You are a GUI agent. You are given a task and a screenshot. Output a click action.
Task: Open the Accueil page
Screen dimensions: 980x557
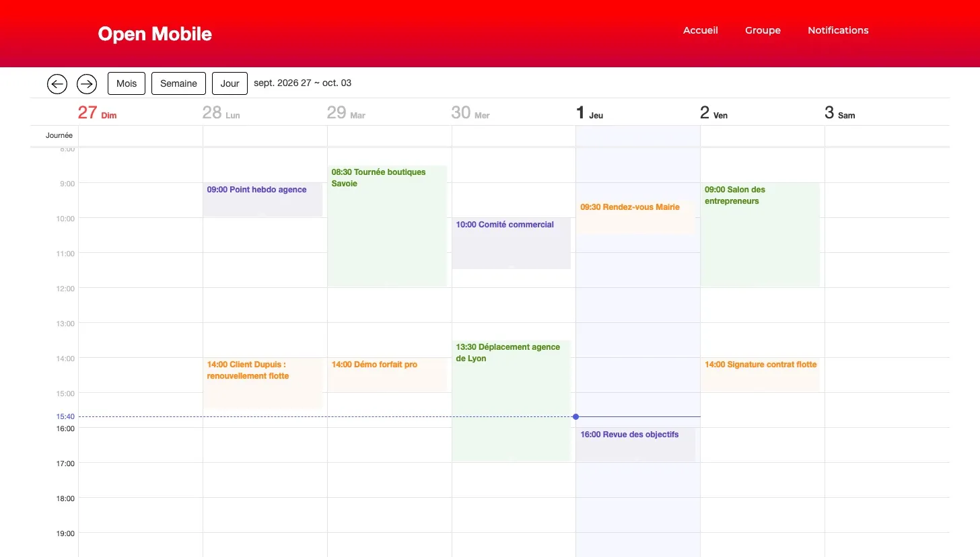click(701, 30)
